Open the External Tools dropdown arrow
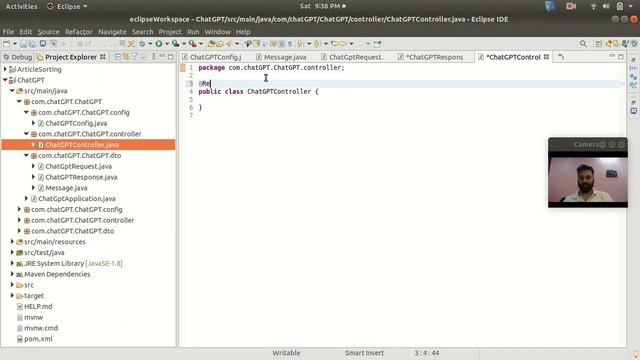Screen dimensions: 640x360 point(200,44)
